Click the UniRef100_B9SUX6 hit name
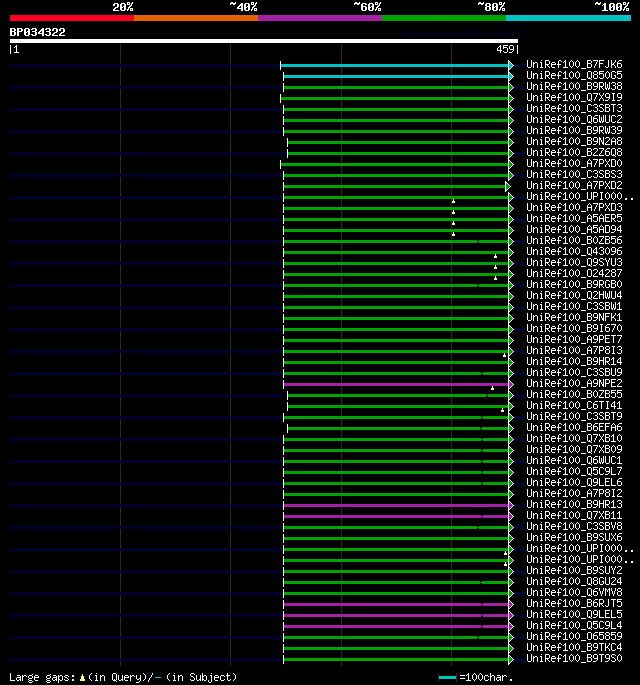Viewport: 640px width, 685px height. 574,538
